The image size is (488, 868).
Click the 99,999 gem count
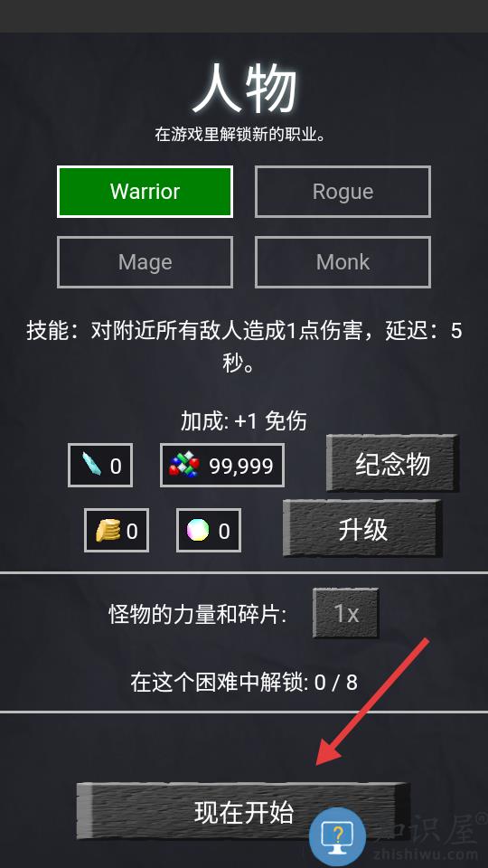(240, 467)
